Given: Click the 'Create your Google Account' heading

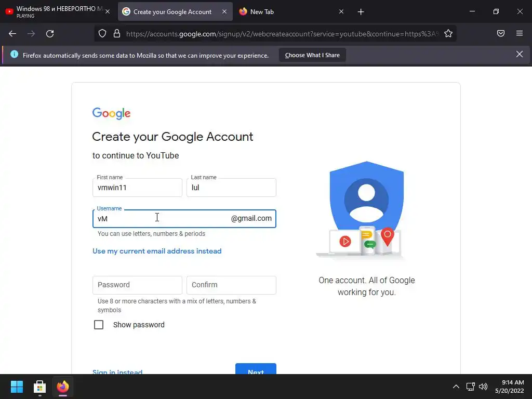Looking at the screenshot, I should click(x=172, y=137).
